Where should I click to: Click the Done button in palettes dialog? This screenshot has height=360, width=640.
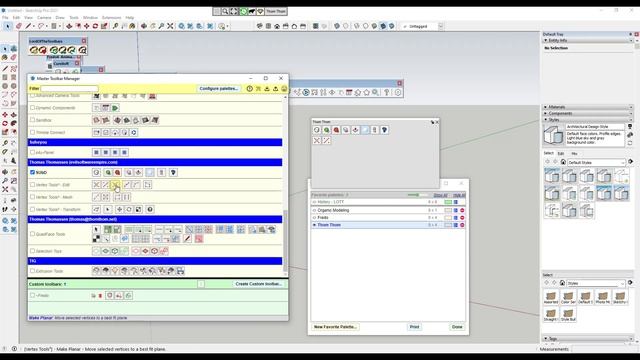point(457,327)
